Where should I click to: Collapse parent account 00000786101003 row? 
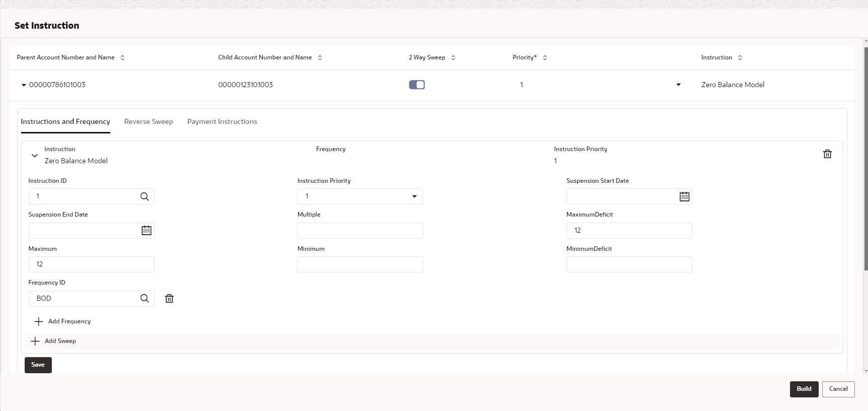(24, 85)
